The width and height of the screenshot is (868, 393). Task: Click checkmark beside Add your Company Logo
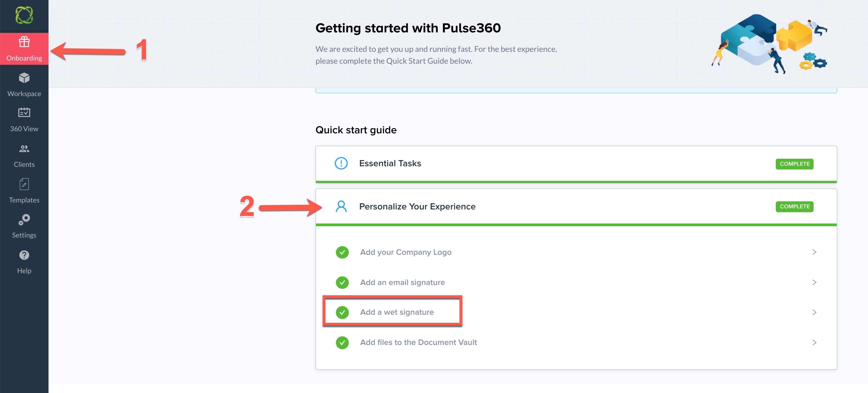(342, 252)
